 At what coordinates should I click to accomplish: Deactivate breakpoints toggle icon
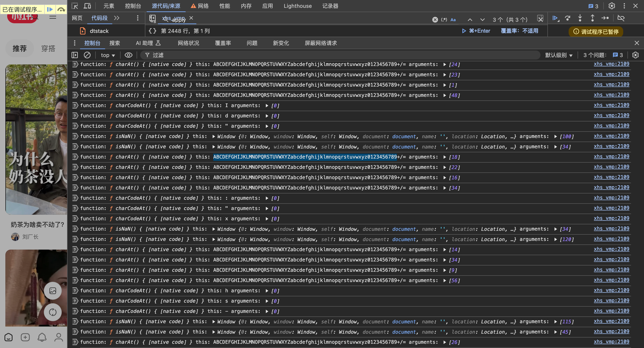point(621,18)
